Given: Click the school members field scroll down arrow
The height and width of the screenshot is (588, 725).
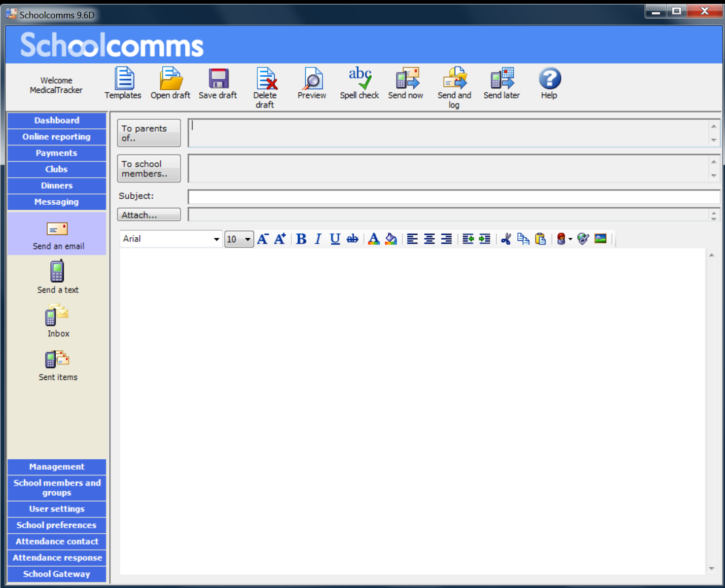Looking at the screenshot, I should pos(714,176).
